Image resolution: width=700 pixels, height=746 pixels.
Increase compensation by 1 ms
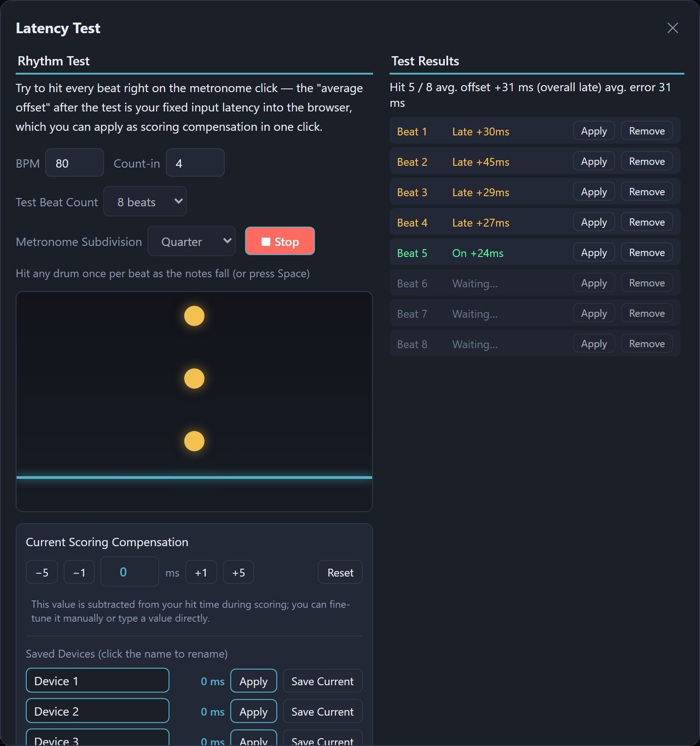tap(201, 572)
